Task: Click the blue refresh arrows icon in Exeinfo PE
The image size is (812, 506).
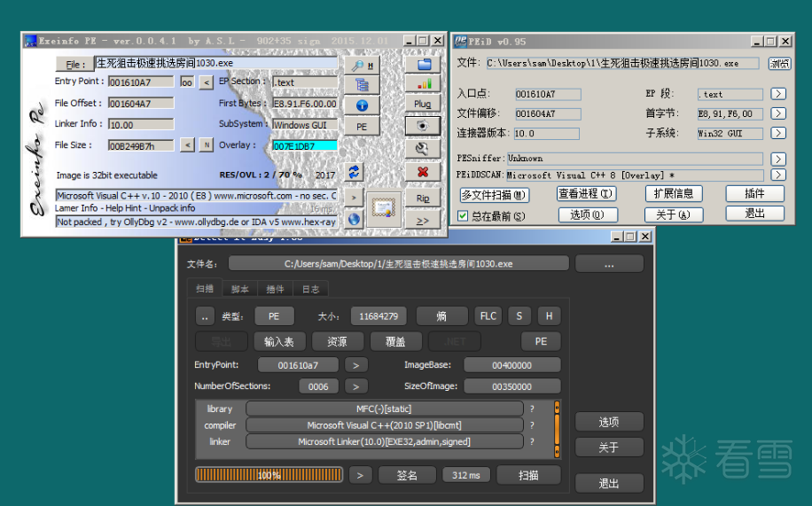Action: (x=354, y=172)
